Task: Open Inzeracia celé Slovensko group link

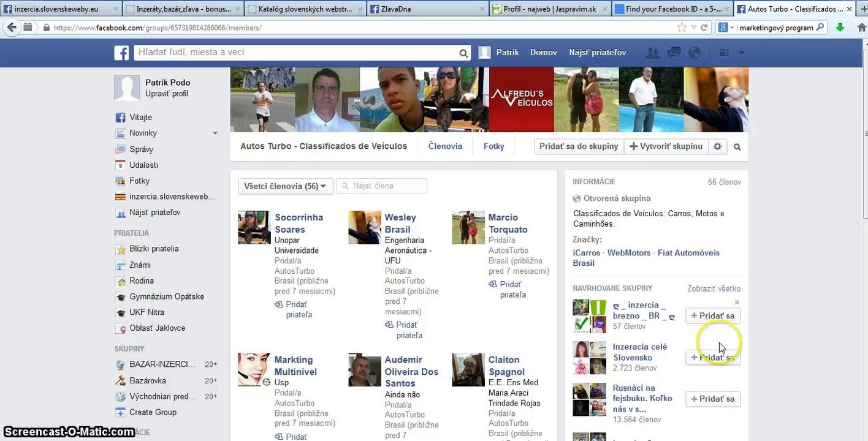Action: 640,352
